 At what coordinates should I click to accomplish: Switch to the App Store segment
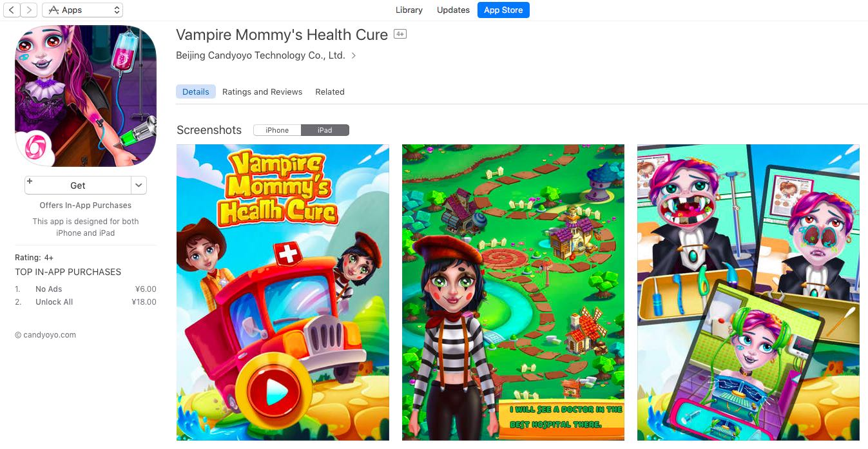pos(503,10)
